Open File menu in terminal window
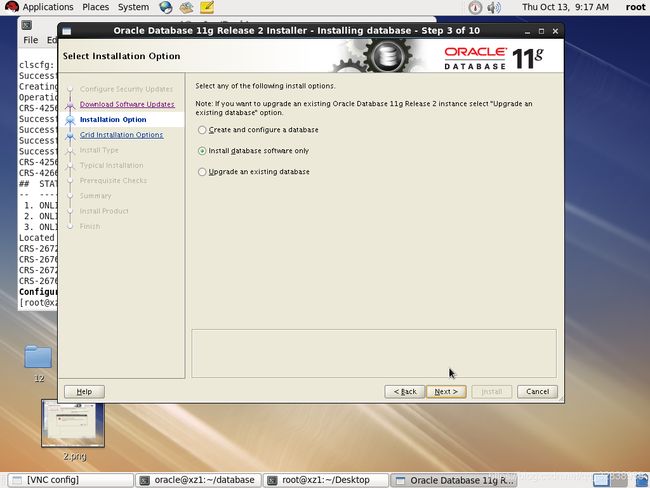The width and height of the screenshot is (650, 488). (x=30, y=40)
